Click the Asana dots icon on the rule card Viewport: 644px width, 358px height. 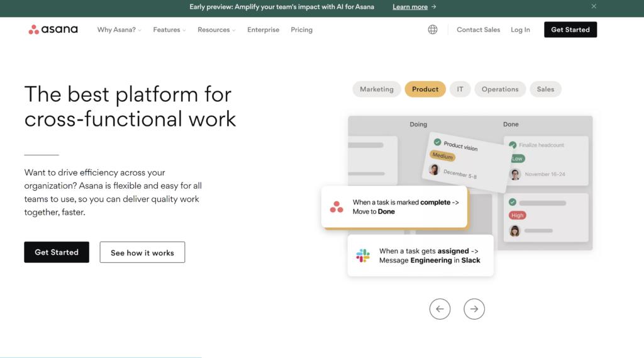point(336,207)
